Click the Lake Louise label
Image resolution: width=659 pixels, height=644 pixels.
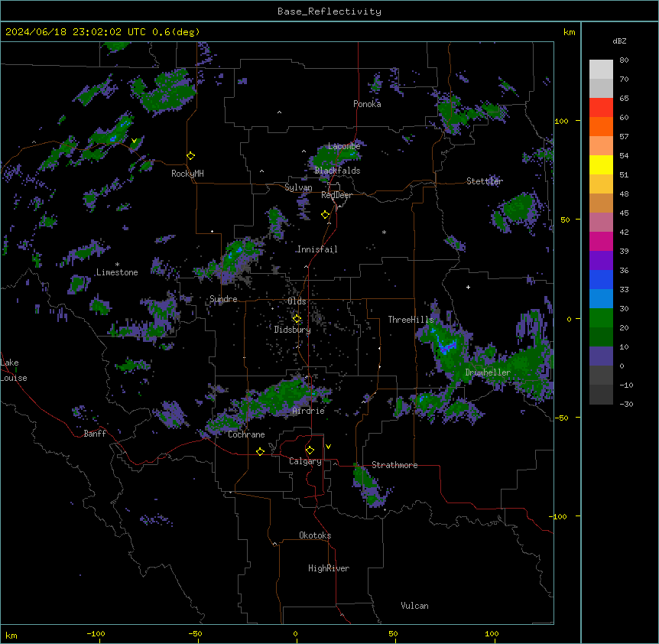point(13,370)
